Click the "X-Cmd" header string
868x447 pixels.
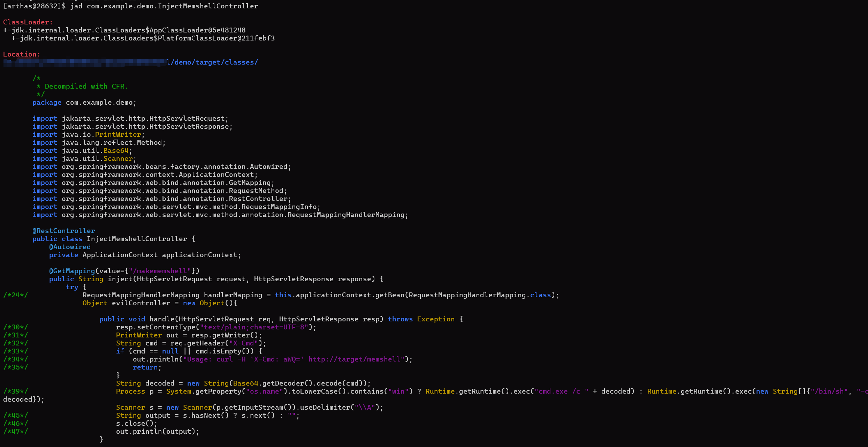tap(243, 343)
